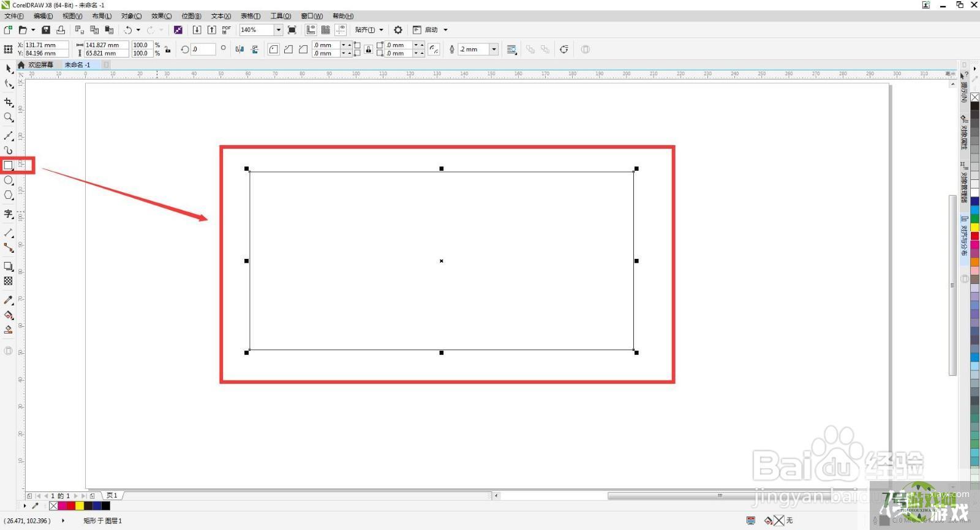Click Convert to curves icon

click(564, 50)
